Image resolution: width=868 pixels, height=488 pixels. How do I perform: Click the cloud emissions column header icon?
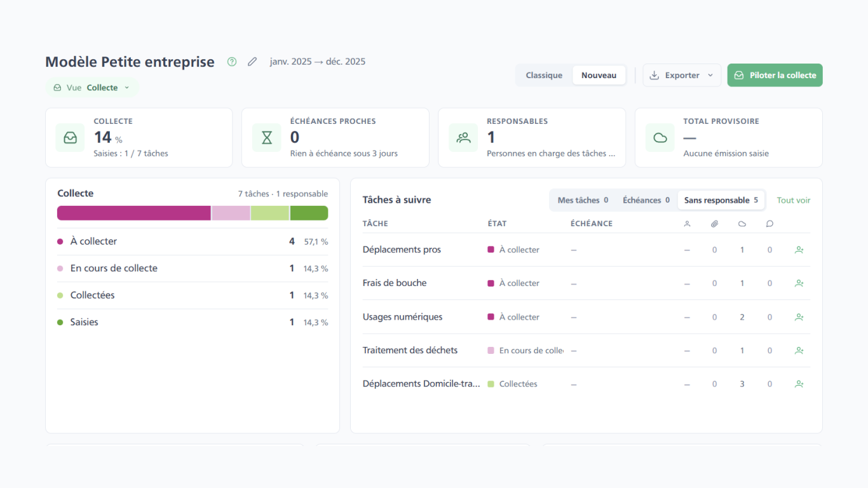point(742,224)
